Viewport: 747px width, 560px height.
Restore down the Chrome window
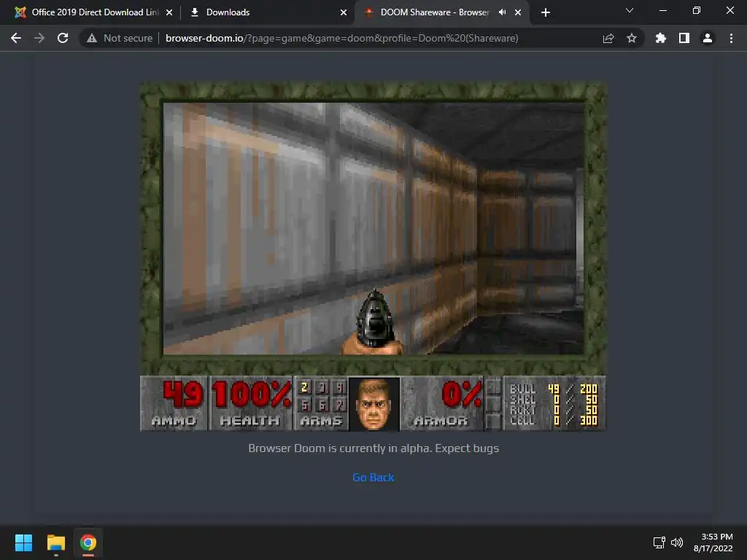(x=697, y=10)
